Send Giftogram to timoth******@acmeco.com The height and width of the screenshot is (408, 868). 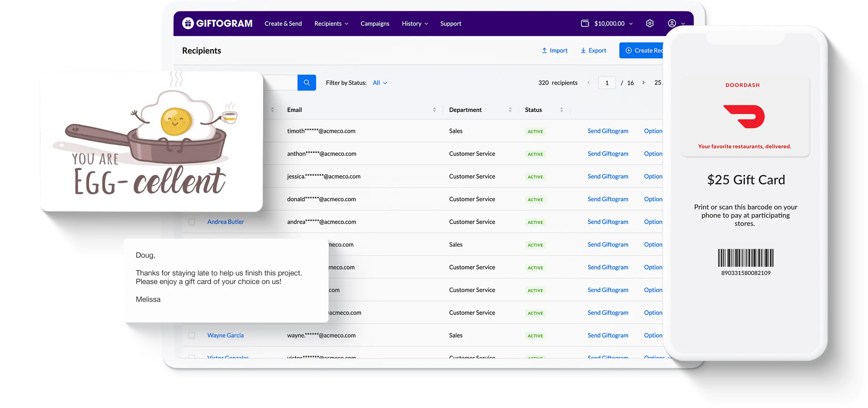[608, 131]
